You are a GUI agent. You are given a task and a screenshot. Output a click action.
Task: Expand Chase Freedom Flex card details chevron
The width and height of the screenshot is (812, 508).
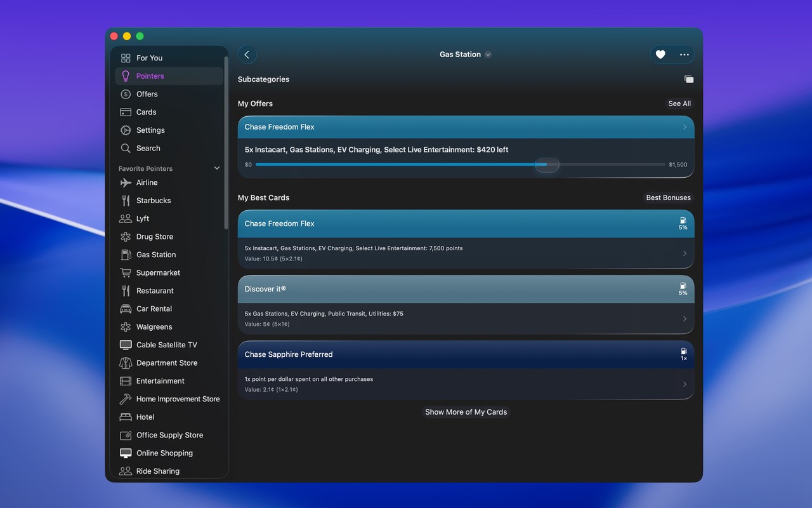click(x=684, y=253)
